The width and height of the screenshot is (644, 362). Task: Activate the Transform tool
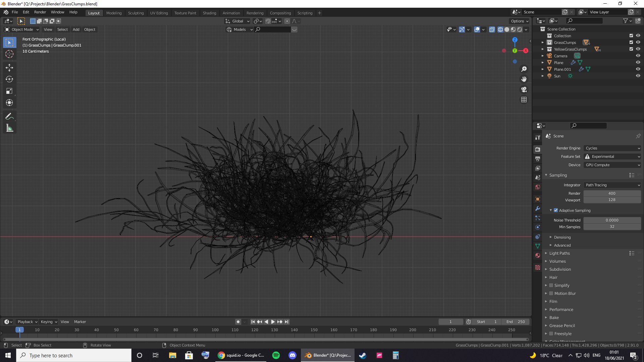click(x=9, y=103)
